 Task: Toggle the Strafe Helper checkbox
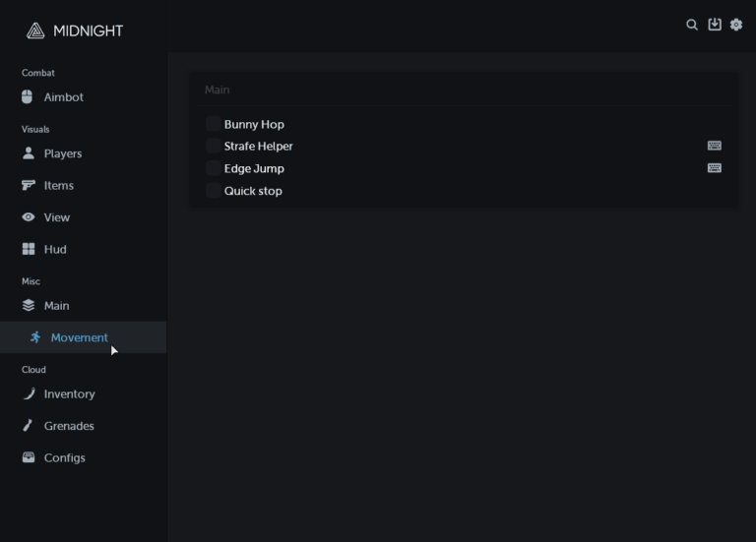click(x=214, y=146)
